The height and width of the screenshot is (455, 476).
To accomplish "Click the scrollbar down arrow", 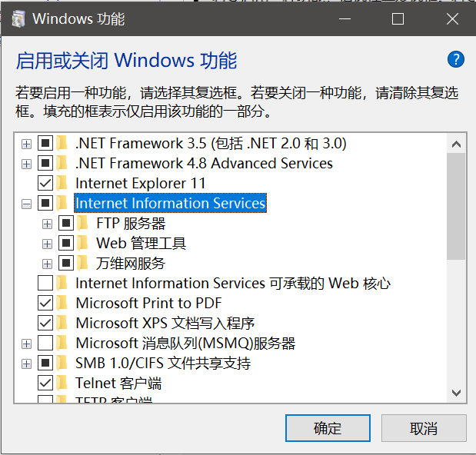I will tap(456, 392).
